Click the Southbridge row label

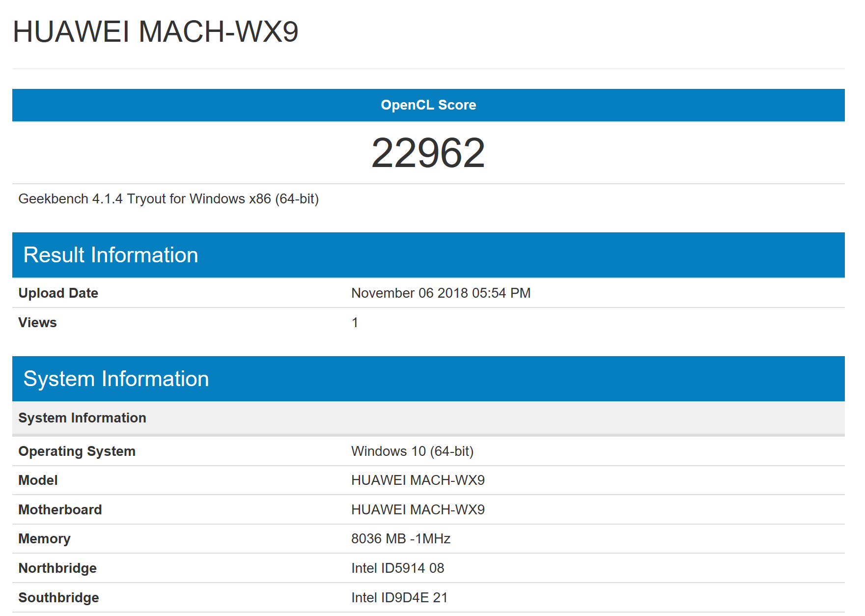tap(58, 598)
